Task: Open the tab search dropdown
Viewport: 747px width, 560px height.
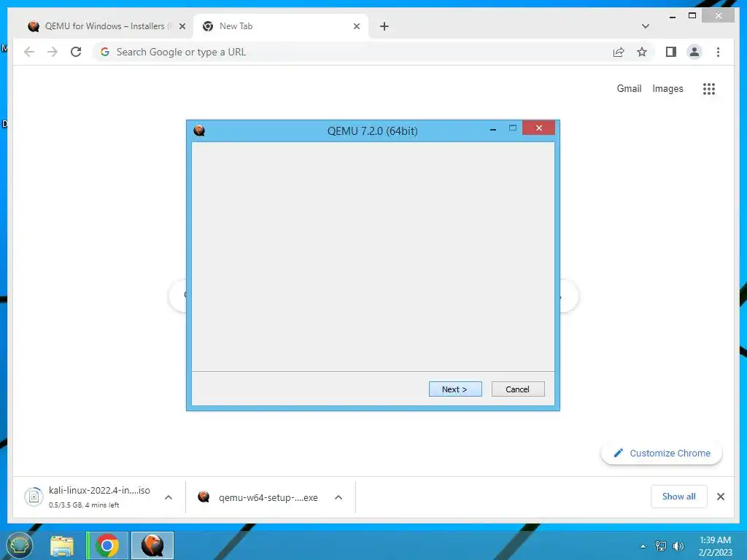Action: tap(646, 27)
